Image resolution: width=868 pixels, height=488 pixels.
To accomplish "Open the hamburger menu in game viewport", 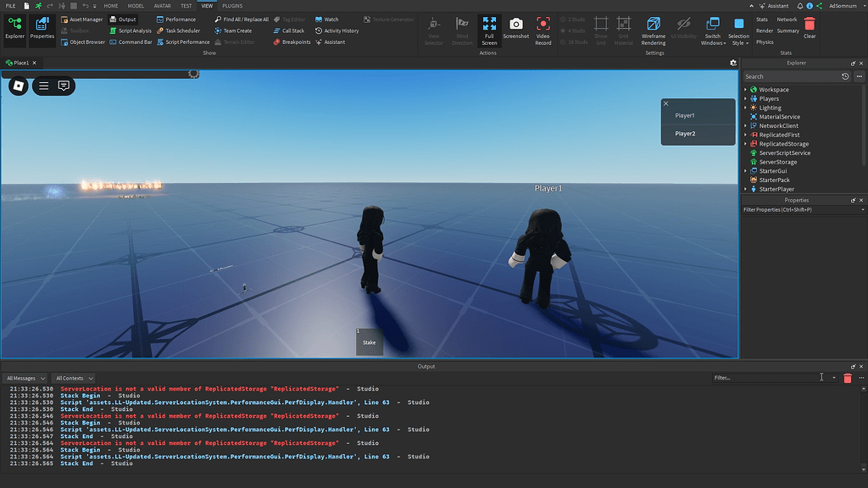I will coord(44,86).
